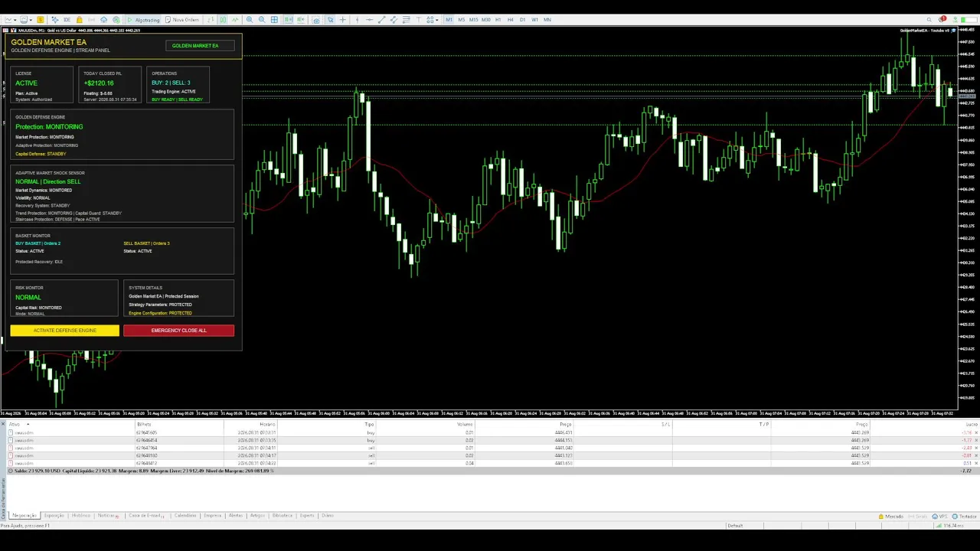
Task: Select the H1 timeframe
Action: click(498, 19)
